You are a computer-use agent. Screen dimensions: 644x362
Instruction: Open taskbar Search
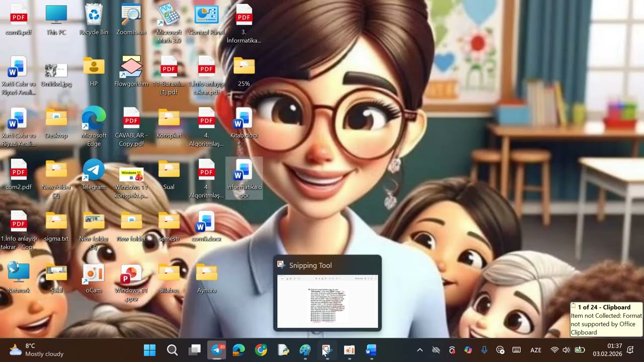(172, 350)
